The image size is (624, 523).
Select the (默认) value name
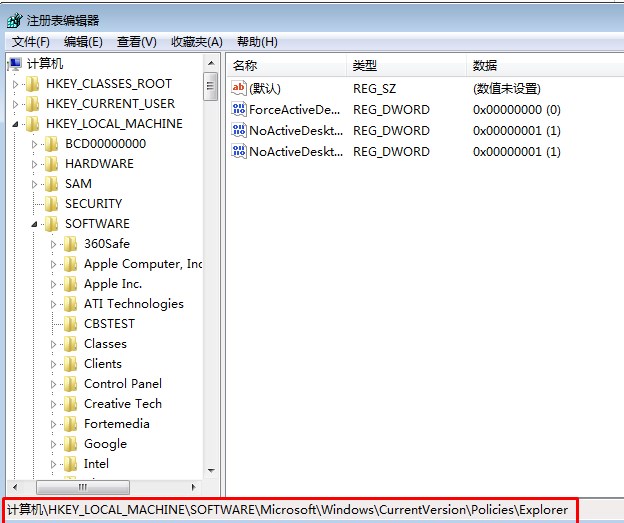tap(265, 88)
